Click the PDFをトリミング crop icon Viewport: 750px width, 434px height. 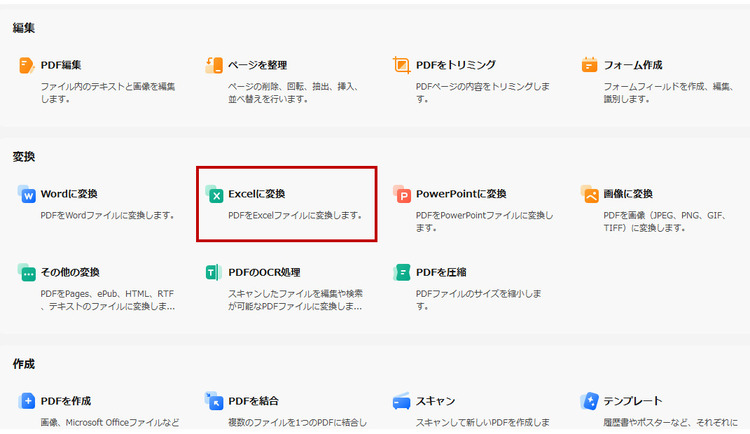(x=401, y=65)
